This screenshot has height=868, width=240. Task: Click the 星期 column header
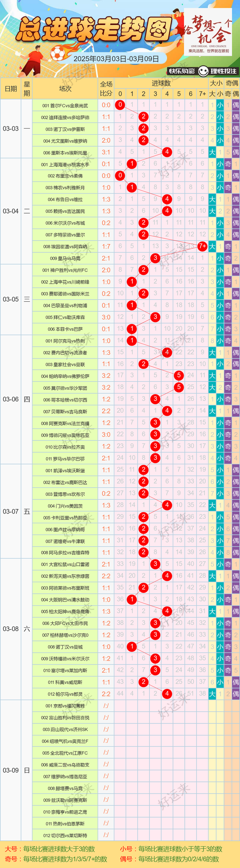[27, 89]
